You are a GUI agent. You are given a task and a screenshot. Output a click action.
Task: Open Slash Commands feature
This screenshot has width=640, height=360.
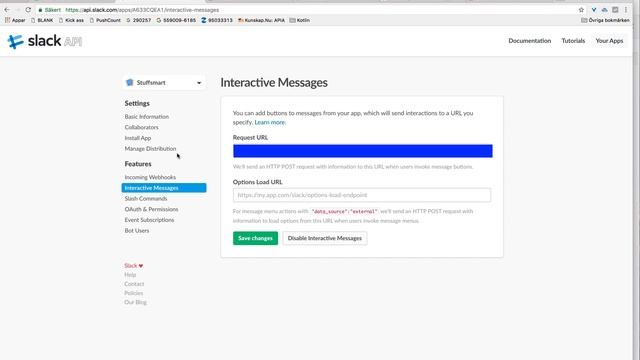(146, 198)
